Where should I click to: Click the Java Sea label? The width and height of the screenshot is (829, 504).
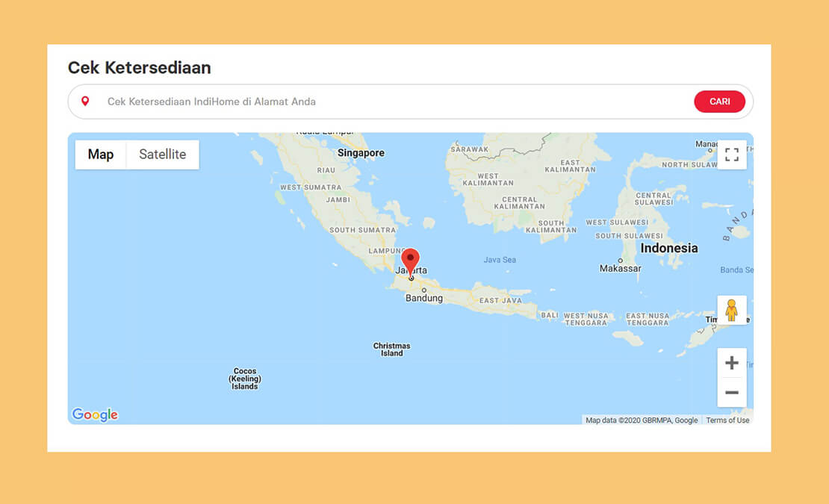(500, 260)
